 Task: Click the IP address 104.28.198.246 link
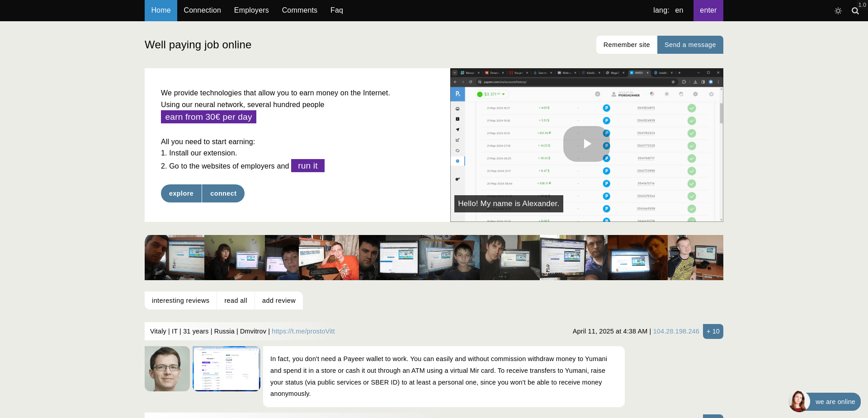click(676, 331)
